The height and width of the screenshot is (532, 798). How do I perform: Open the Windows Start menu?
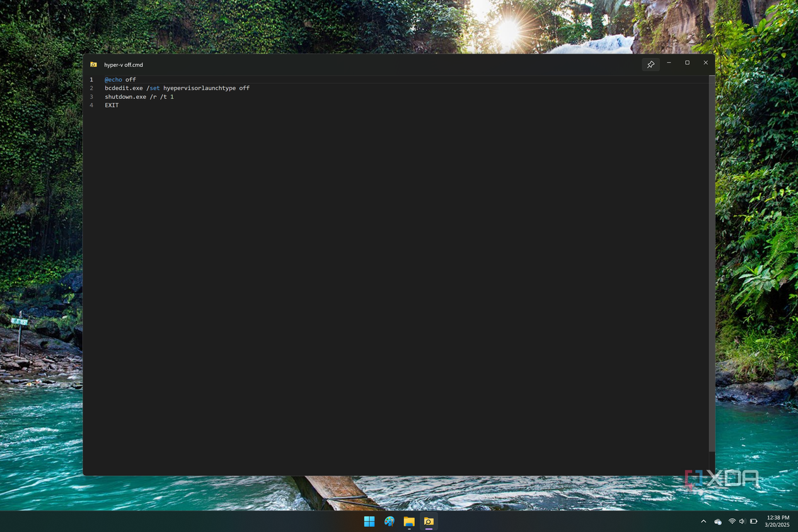(369, 521)
